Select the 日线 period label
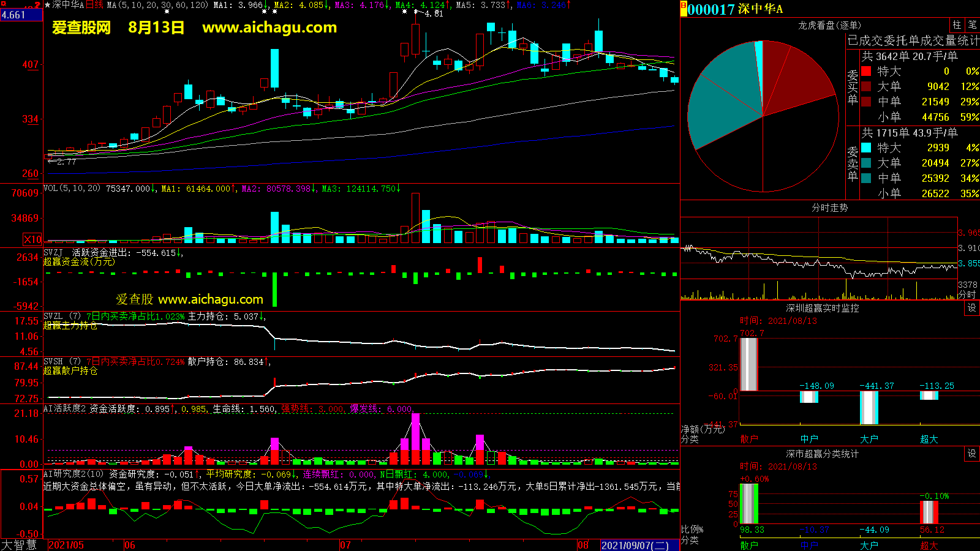 point(94,5)
